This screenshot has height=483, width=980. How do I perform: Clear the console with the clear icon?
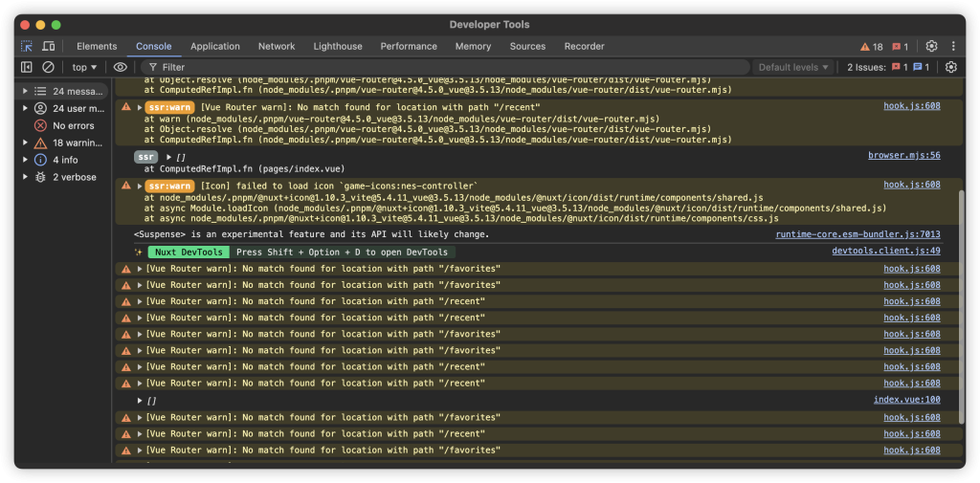coord(48,67)
